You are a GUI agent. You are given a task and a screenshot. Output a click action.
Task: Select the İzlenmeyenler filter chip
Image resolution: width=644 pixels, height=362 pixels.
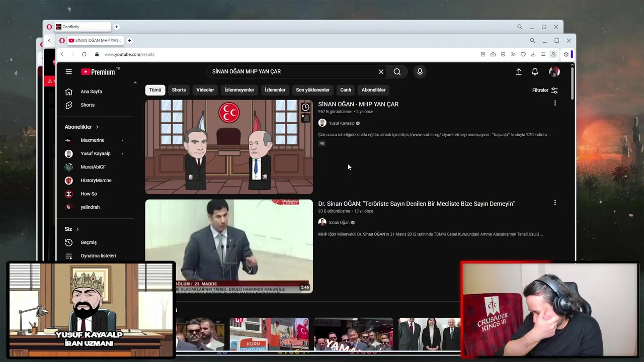point(239,90)
